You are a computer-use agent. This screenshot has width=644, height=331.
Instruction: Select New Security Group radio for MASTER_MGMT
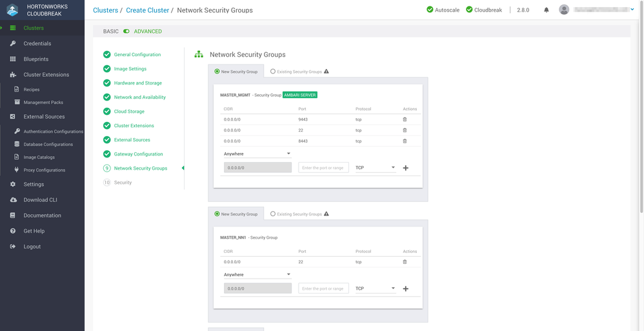point(217,72)
